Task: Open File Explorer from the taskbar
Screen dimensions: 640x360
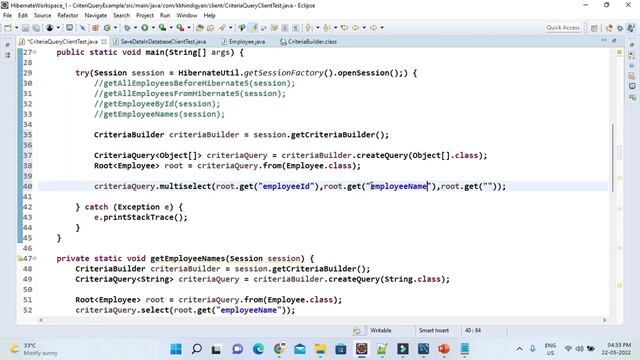Action: coord(320,349)
